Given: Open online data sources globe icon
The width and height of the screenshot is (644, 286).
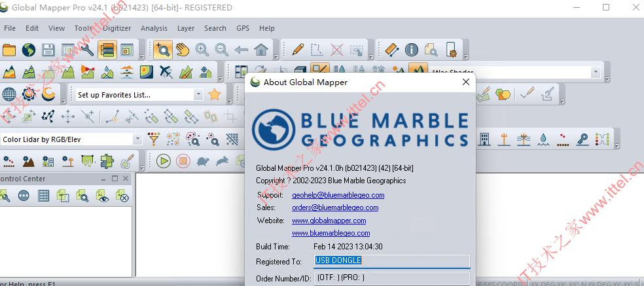Looking at the screenshot, I should coord(29,50).
